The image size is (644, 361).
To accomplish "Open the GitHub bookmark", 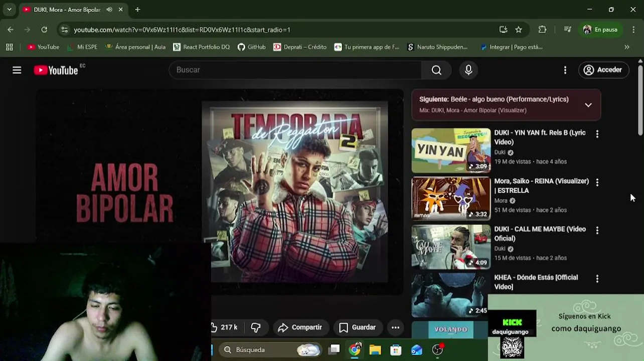I will 252,47.
